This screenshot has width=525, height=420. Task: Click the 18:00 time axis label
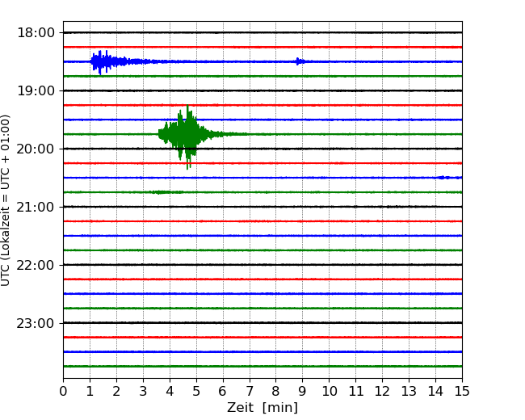(x=36, y=33)
